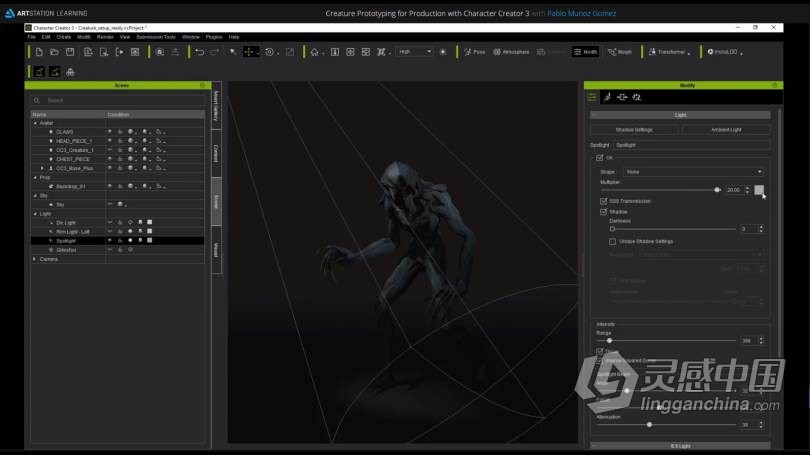This screenshot has width=810, height=455.
Task: Toggle visibility eye for HEAD_PIECE_1 row
Action: click(110, 140)
